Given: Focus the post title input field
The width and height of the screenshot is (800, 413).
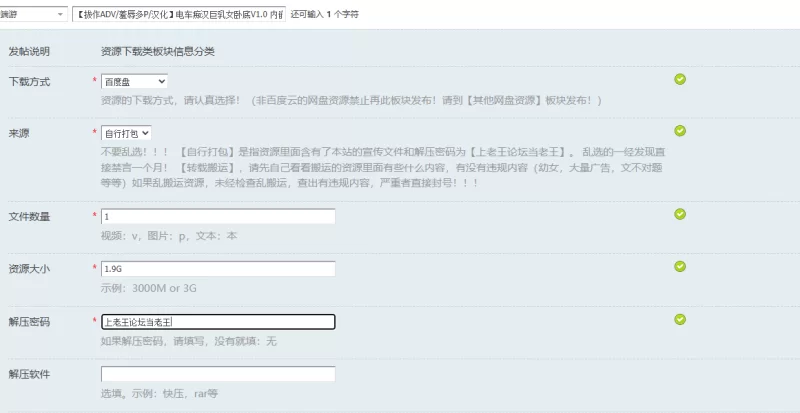Looking at the screenshot, I should pos(179,14).
